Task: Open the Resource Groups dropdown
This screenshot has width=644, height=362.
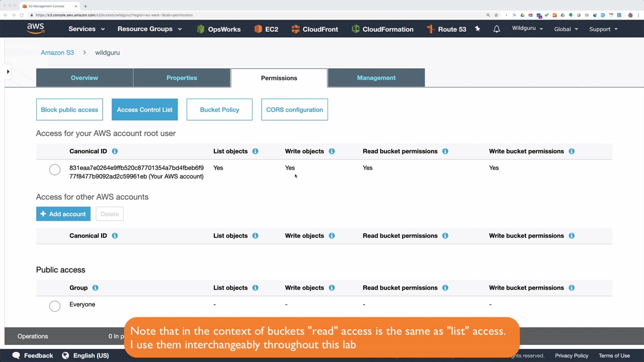Action: (x=149, y=29)
